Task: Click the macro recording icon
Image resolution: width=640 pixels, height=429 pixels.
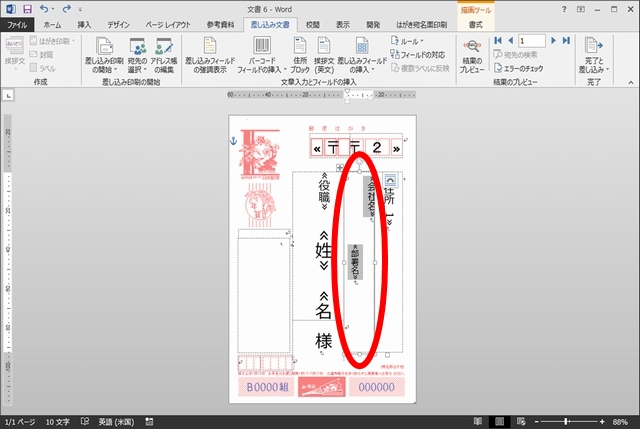Action: (149, 422)
